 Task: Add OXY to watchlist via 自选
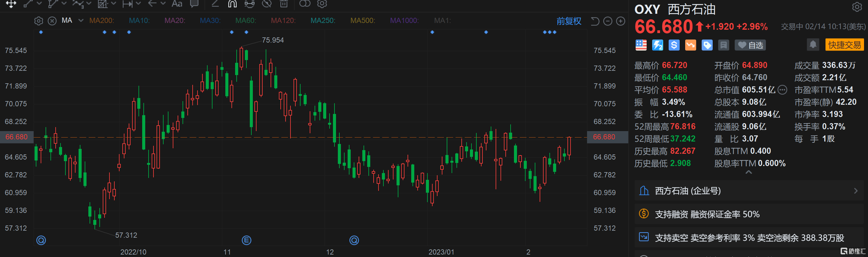pos(750,45)
